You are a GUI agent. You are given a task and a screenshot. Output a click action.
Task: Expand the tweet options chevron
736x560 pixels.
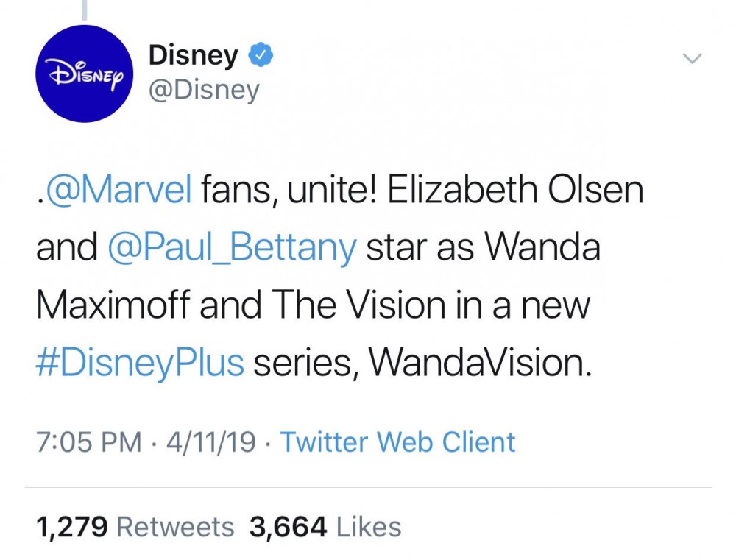click(x=693, y=59)
